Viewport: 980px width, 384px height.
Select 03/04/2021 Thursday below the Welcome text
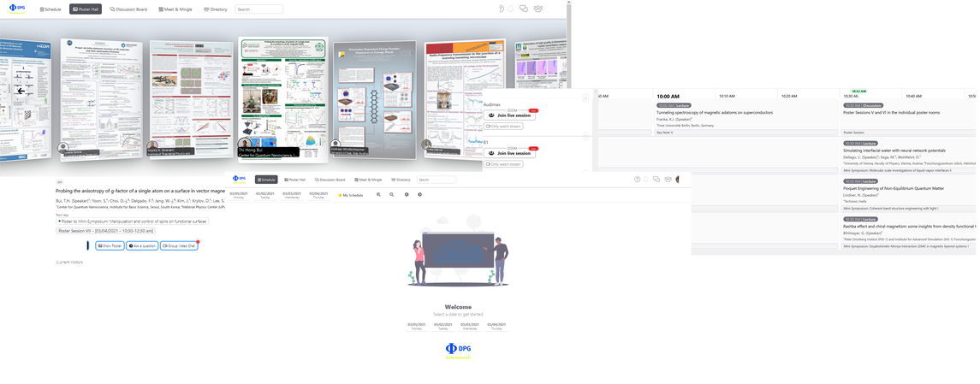pos(496,326)
